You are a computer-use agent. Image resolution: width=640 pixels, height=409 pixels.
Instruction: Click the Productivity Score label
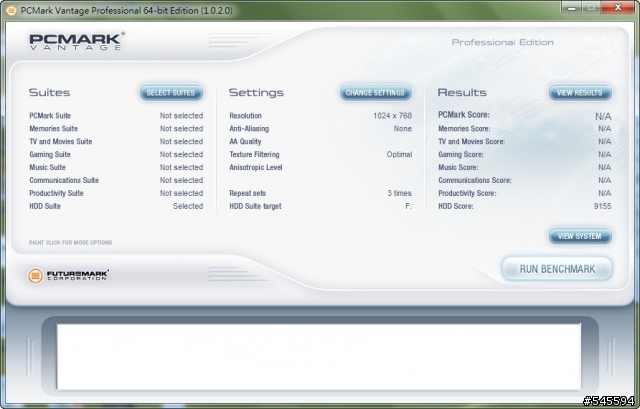tap(467, 193)
